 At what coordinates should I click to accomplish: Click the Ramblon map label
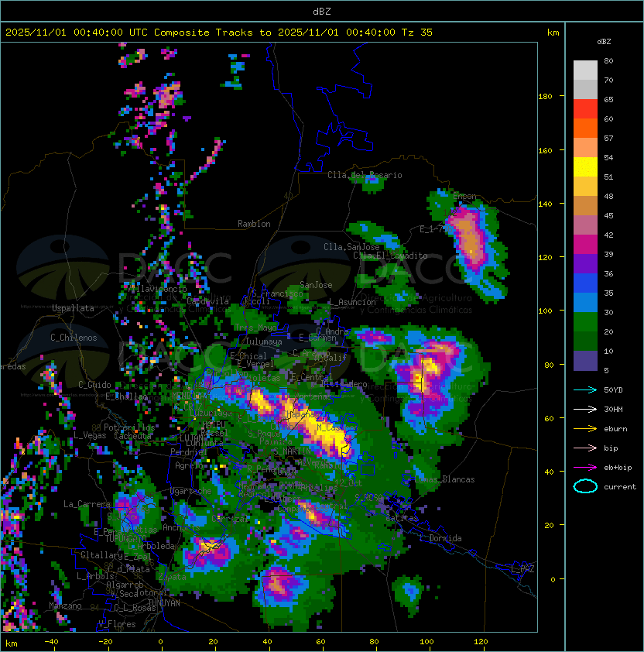click(254, 224)
